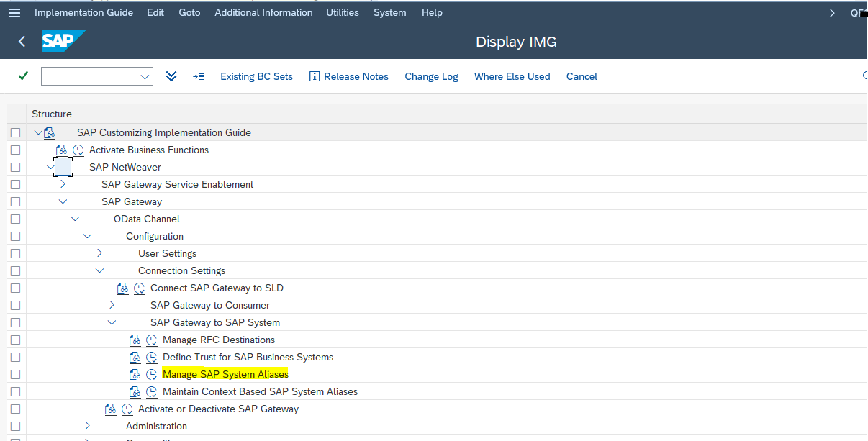
Task: Expand the Administration node
Action: 87,426
